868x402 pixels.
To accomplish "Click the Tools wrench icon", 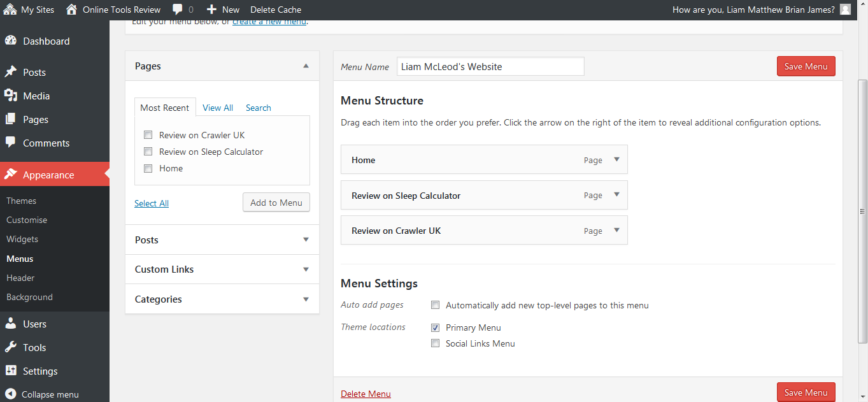I will click(x=11, y=347).
